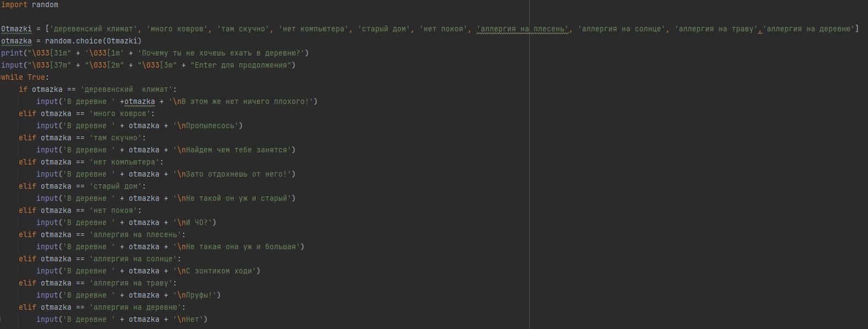Click the 'И ЧО?' string

click(199, 223)
